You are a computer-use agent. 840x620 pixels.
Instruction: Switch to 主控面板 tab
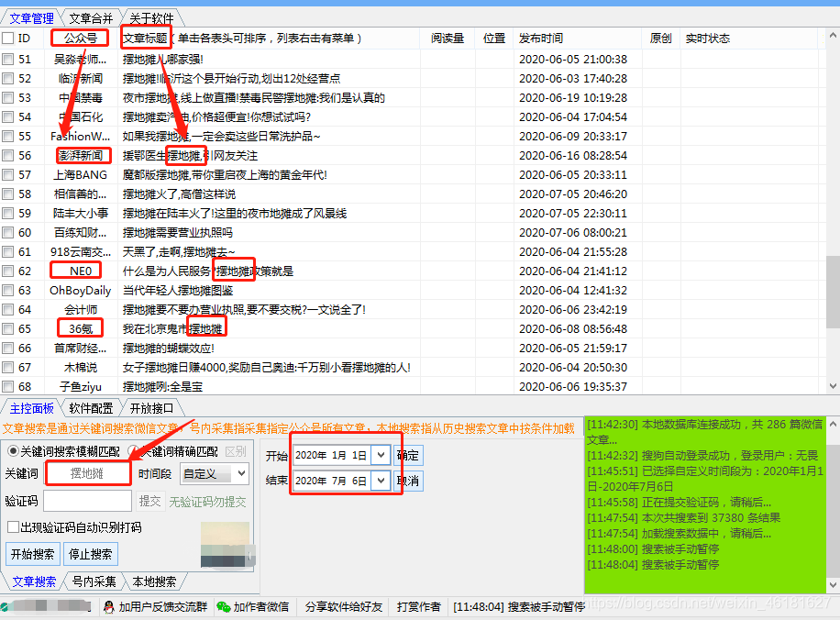[31, 408]
